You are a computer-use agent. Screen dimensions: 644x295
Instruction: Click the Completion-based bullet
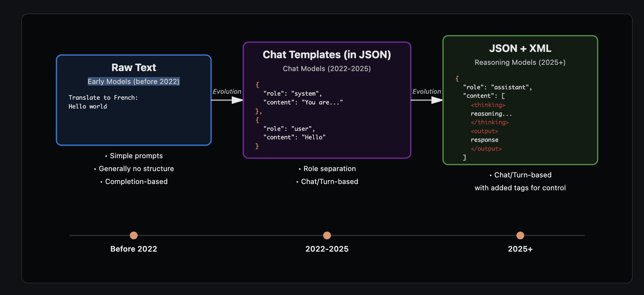click(136, 182)
